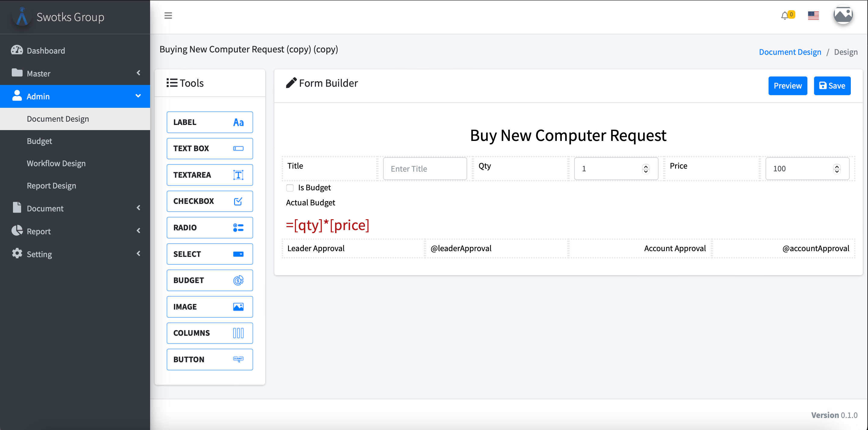The width and height of the screenshot is (868, 430).
Task: Click the hamburger sidebar toggle icon
Action: click(x=168, y=15)
